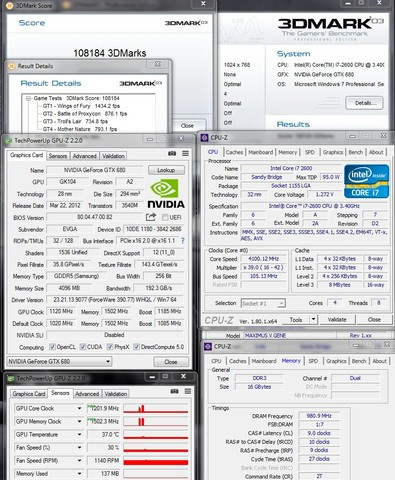The image size is (395, 480).
Task: Open the Advanced tab in GPU-Z
Action: pos(85,156)
